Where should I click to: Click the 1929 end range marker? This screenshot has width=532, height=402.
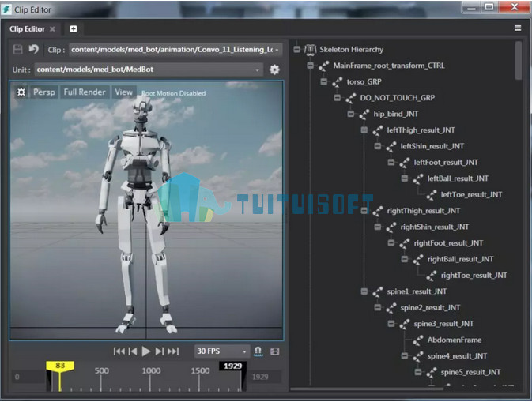(x=232, y=366)
